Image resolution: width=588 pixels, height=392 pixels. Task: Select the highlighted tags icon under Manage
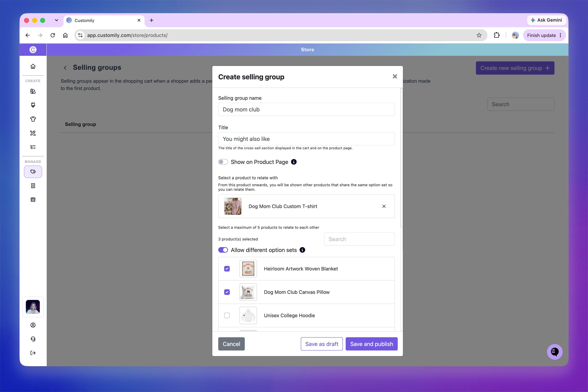[33, 172]
